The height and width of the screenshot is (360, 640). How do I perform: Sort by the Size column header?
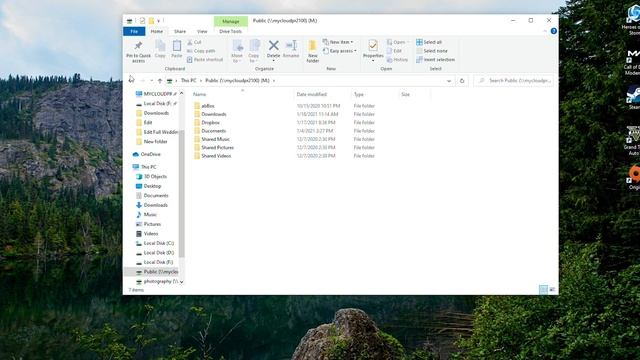click(414, 94)
